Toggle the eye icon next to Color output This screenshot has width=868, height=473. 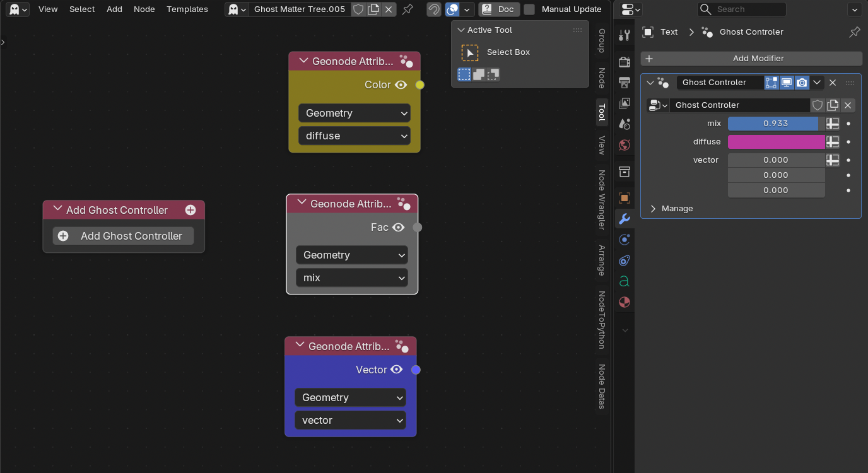[x=401, y=85]
